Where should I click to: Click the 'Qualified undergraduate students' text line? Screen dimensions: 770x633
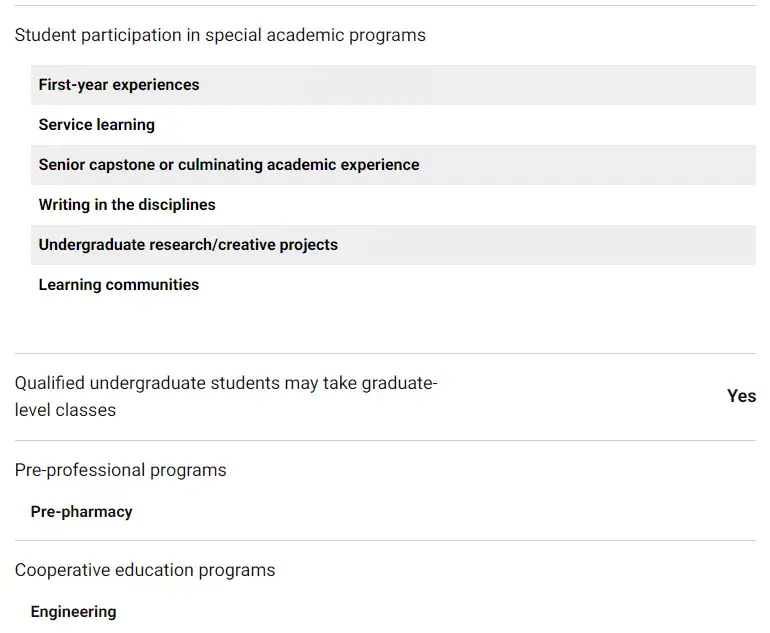tap(226, 383)
